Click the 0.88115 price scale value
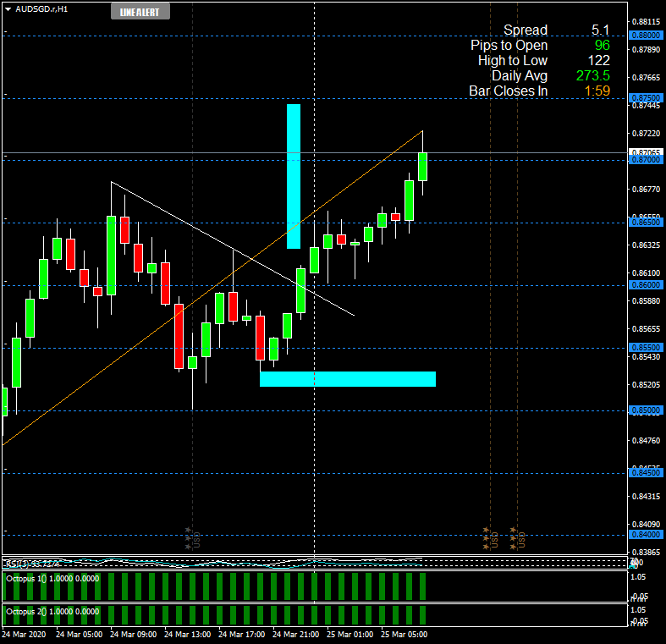Image resolution: width=666 pixels, height=644 pixels. (x=646, y=22)
